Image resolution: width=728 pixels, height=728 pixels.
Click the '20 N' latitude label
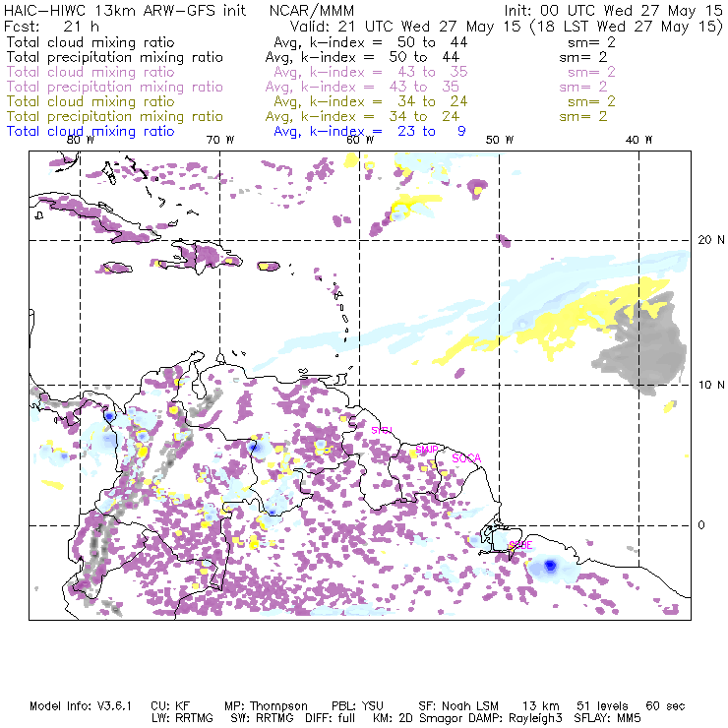(x=711, y=240)
